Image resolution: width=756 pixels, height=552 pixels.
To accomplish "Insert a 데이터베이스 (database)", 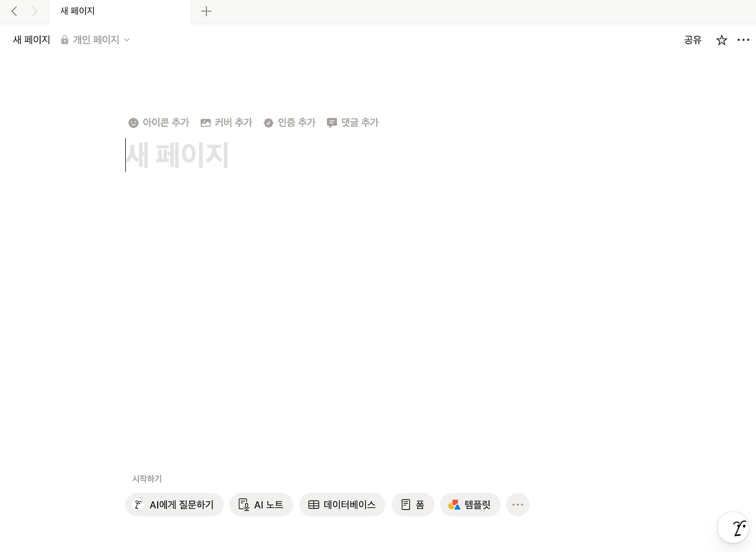I will (342, 505).
